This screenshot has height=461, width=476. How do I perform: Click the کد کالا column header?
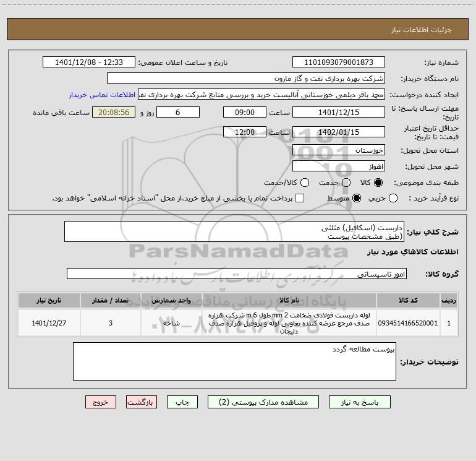coord(408,301)
